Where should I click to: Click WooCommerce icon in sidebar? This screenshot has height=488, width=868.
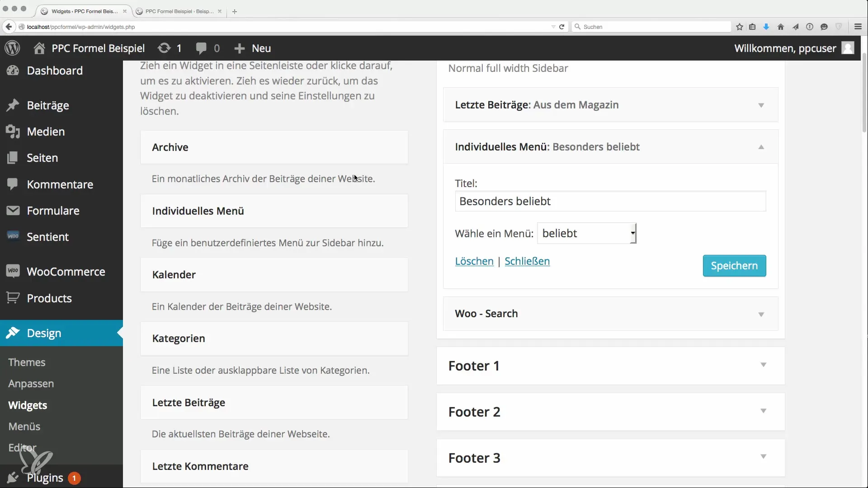tap(13, 271)
